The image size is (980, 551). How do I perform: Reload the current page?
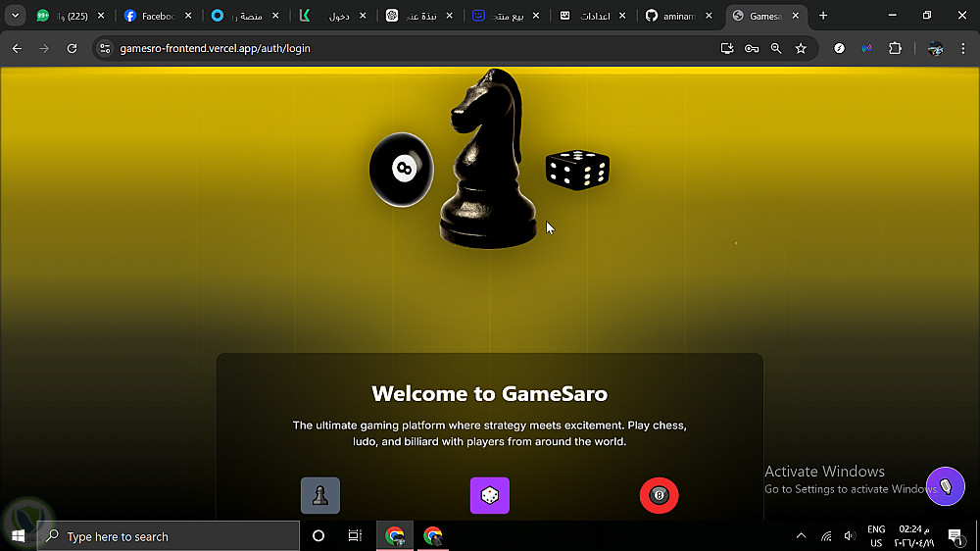pos(72,48)
